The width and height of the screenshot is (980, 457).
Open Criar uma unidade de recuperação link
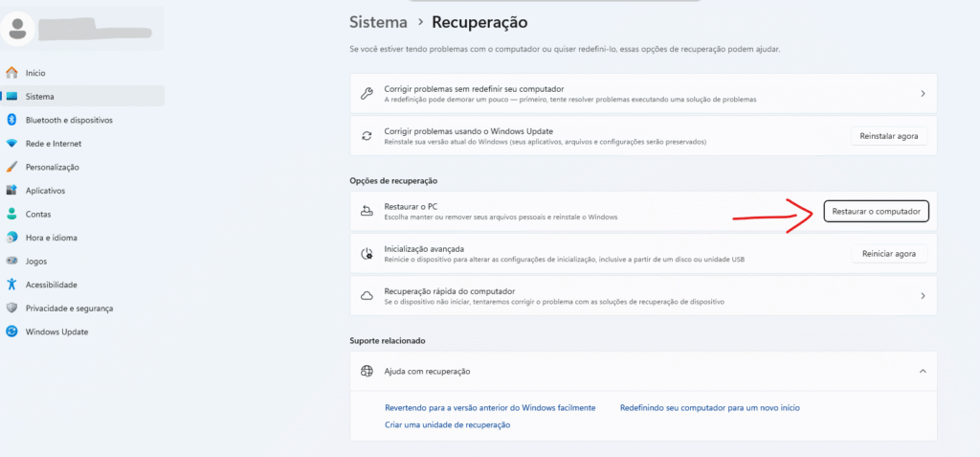pos(448,424)
